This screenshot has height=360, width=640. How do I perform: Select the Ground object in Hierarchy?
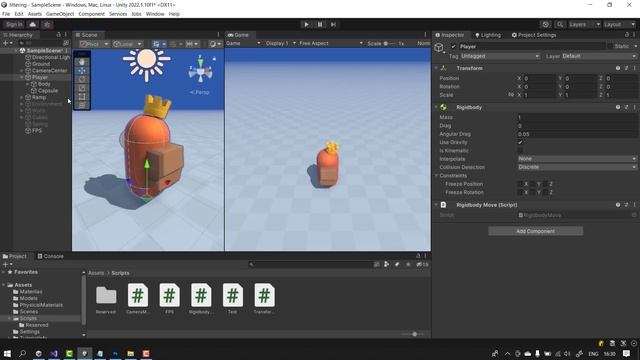(41, 64)
